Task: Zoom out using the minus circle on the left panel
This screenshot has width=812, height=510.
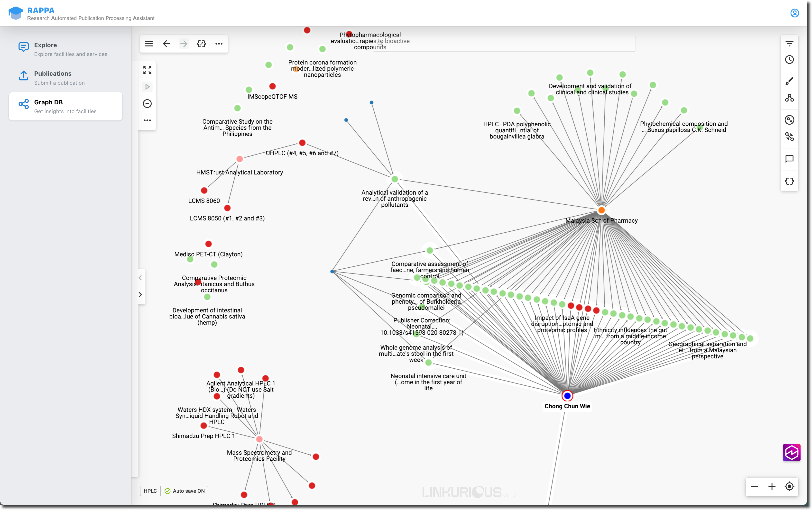Action: click(x=147, y=103)
